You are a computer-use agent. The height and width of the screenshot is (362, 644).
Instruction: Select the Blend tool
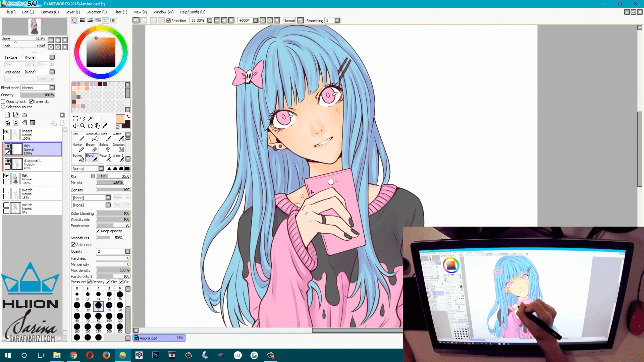point(92,158)
